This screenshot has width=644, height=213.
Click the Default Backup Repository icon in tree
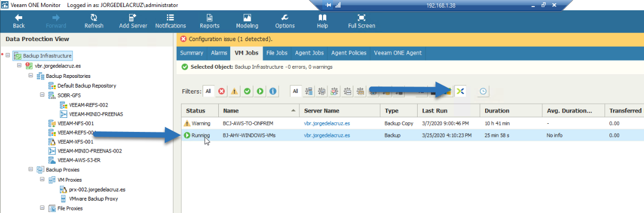[52, 85]
